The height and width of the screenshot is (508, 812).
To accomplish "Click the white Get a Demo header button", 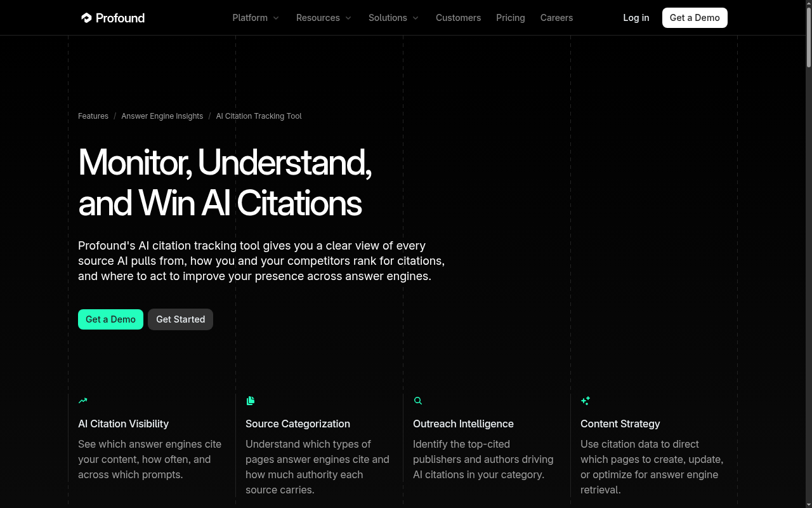I will tap(695, 18).
